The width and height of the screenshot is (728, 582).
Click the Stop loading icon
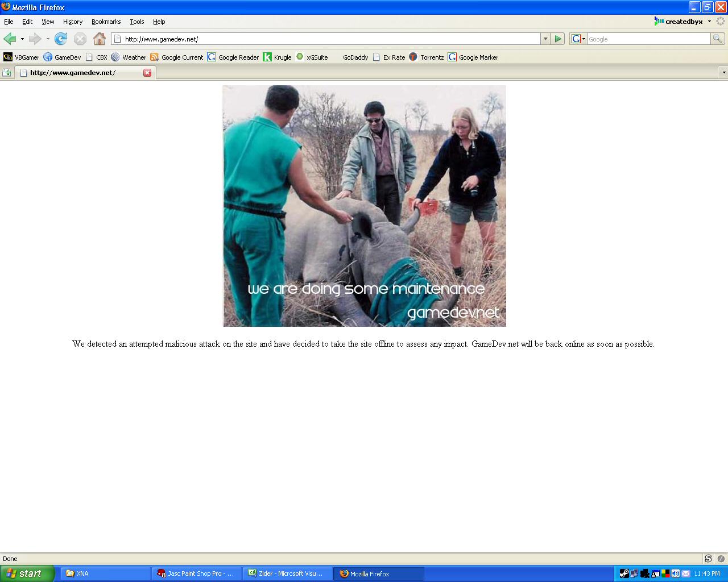pyautogui.click(x=80, y=39)
